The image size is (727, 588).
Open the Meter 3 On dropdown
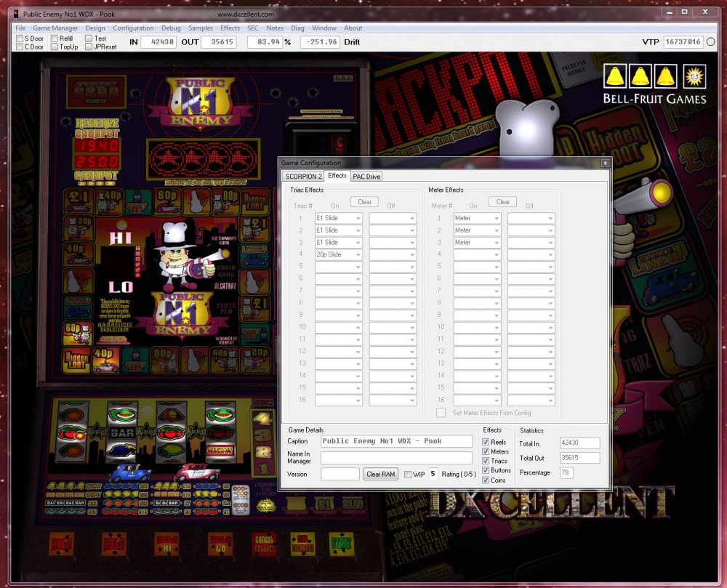coord(477,242)
